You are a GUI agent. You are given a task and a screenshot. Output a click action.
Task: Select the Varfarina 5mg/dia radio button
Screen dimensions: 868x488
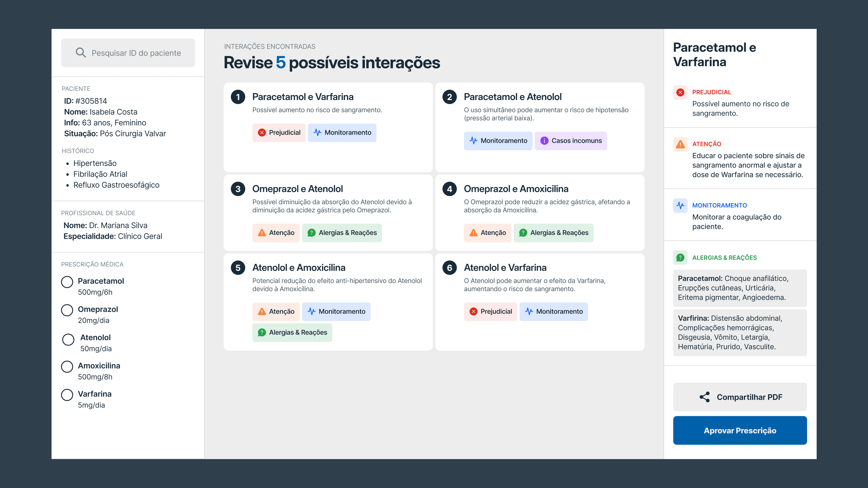67,395
